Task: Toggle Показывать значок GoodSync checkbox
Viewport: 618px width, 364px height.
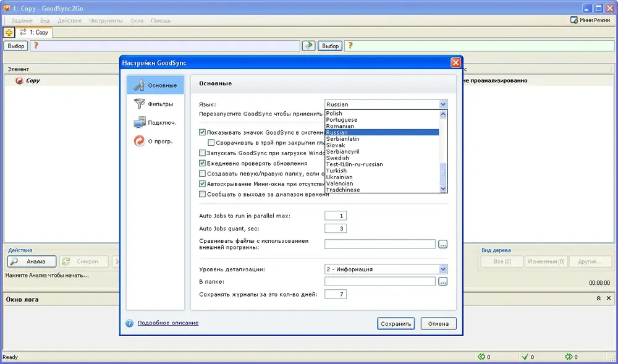Action: coord(202,133)
